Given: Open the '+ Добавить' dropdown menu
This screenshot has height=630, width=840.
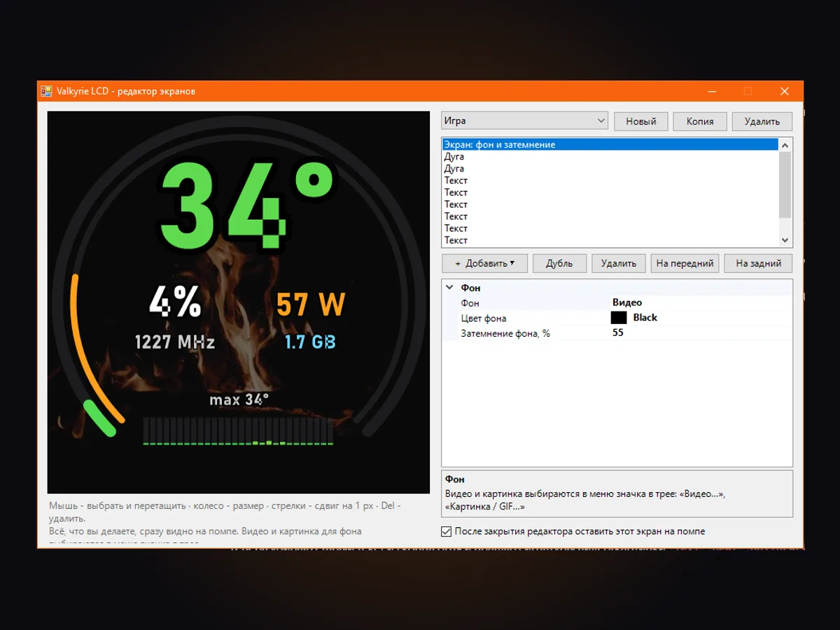Looking at the screenshot, I should click(484, 263).
